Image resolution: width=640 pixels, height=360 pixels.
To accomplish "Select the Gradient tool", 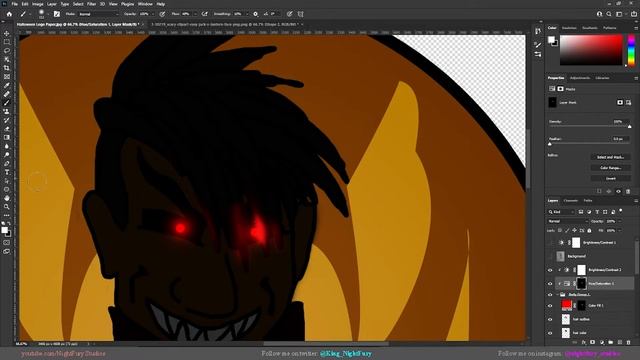I will (x=7, y=138).
